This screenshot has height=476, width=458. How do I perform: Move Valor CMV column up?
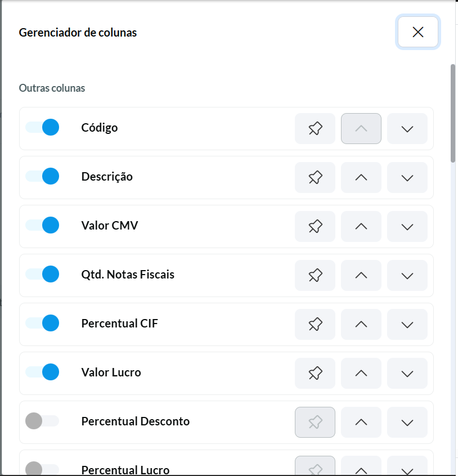361,226
